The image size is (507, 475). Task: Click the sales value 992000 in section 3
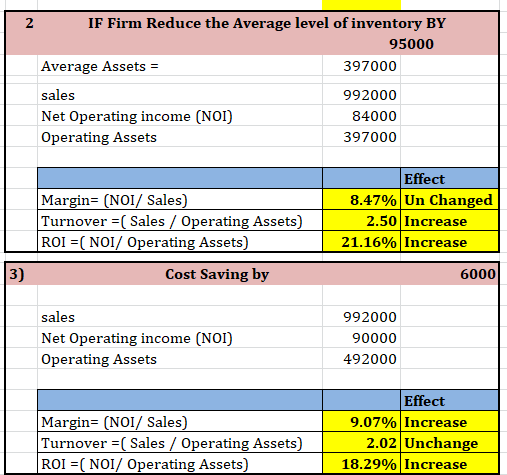(x=370, y=317)
